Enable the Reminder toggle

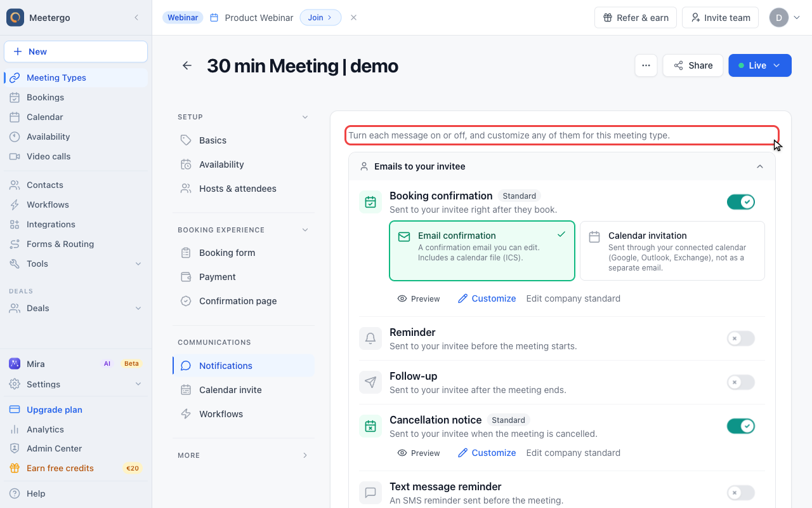741,338
